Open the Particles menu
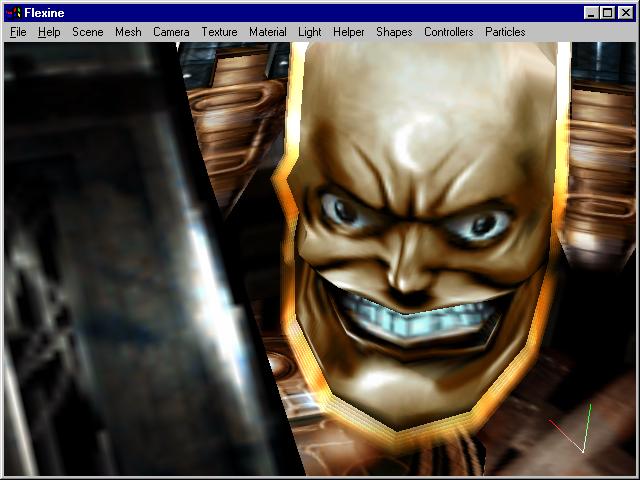This screenshot has width=640, height=480. coord(505,32)
